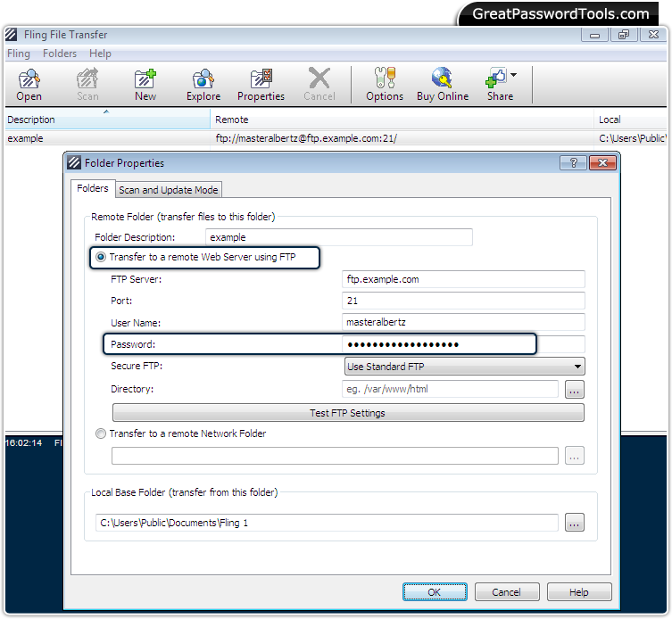
Task: Click the FTP Server field
Action: pos(463,279)
